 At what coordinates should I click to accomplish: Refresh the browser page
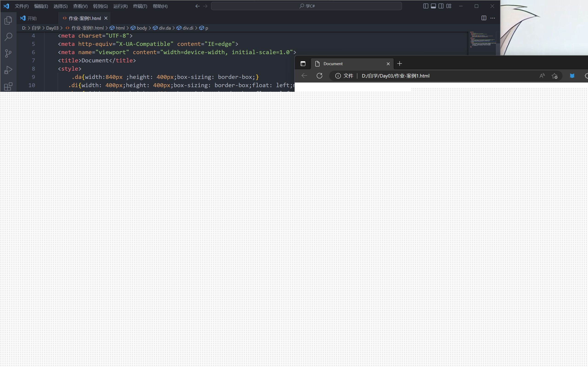319,76
